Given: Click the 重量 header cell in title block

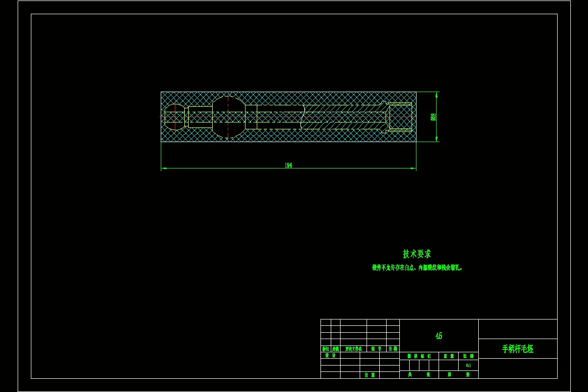Looking at the screenshot, I should pyautogui.click(x=448, y=356).
